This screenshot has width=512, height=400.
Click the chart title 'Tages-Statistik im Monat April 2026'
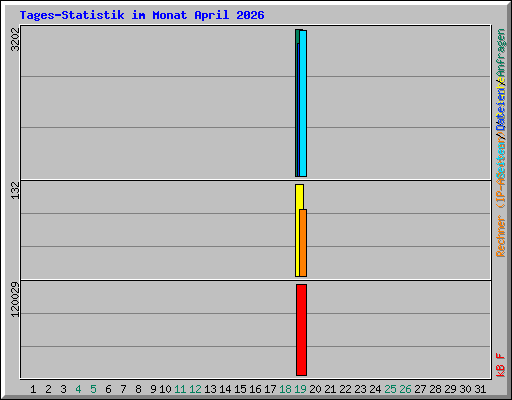142,15
